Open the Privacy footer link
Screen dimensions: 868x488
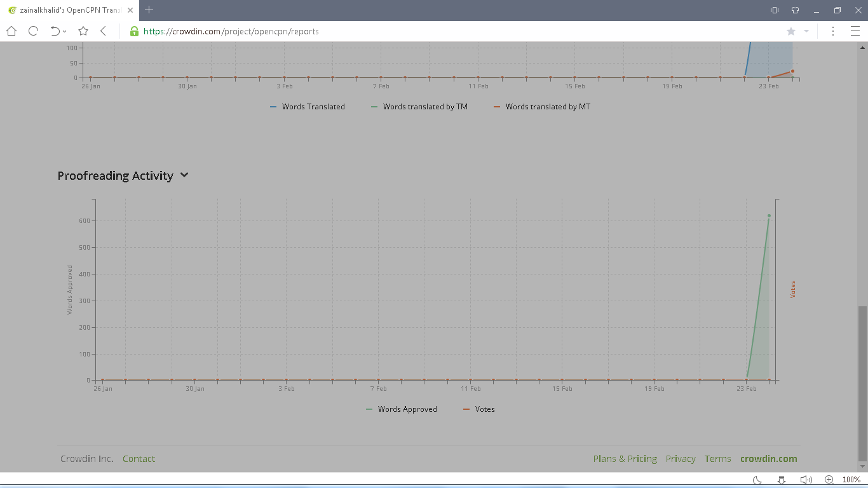(681, 459)
